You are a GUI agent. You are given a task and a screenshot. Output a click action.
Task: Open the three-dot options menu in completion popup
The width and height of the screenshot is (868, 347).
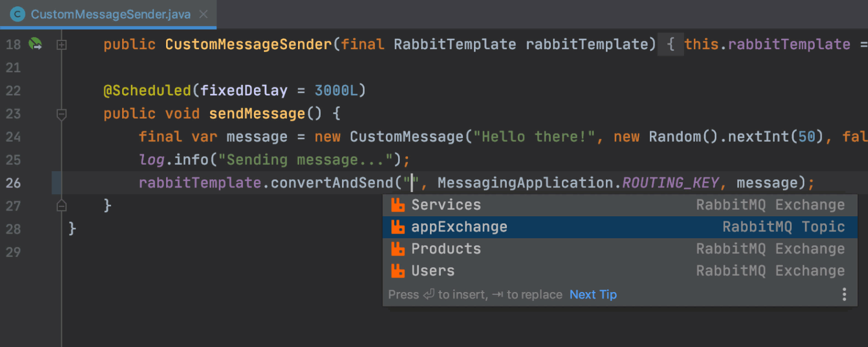[844, 294]
